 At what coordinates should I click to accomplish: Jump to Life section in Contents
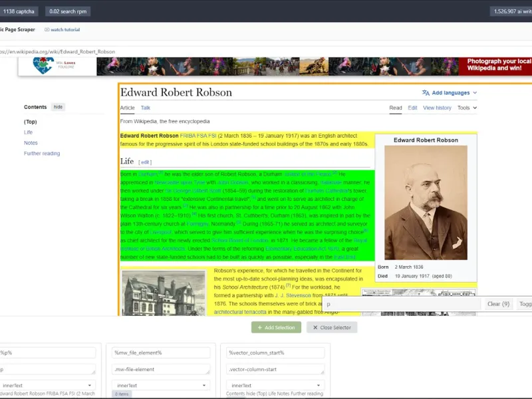pyautogui.click(x=28, y=132)
